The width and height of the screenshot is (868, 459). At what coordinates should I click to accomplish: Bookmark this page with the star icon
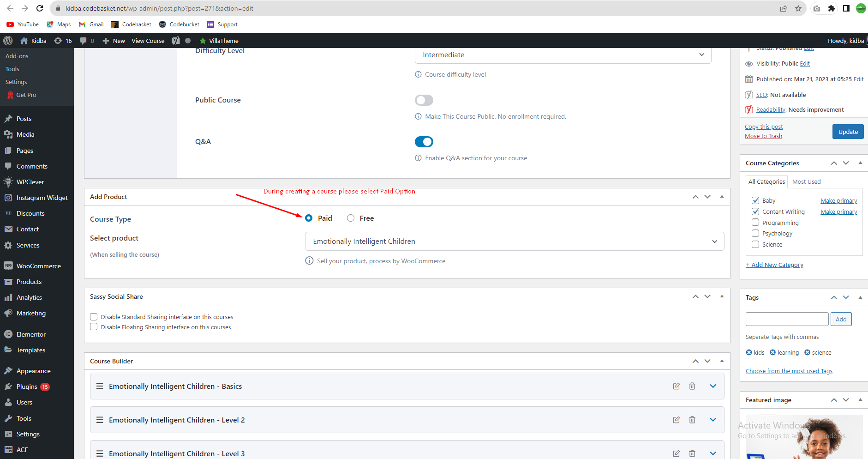[x=798, y=8]
